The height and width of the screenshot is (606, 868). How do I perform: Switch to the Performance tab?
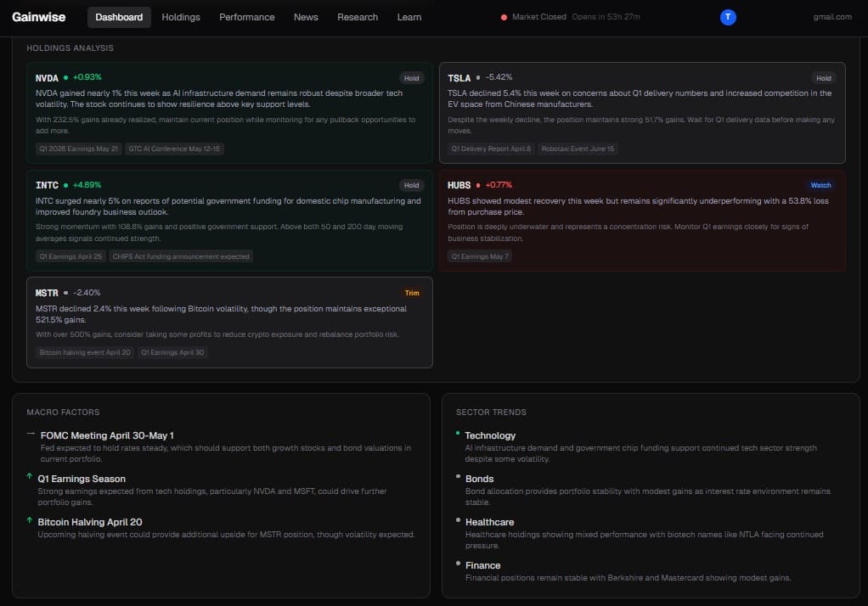[246, 17]
